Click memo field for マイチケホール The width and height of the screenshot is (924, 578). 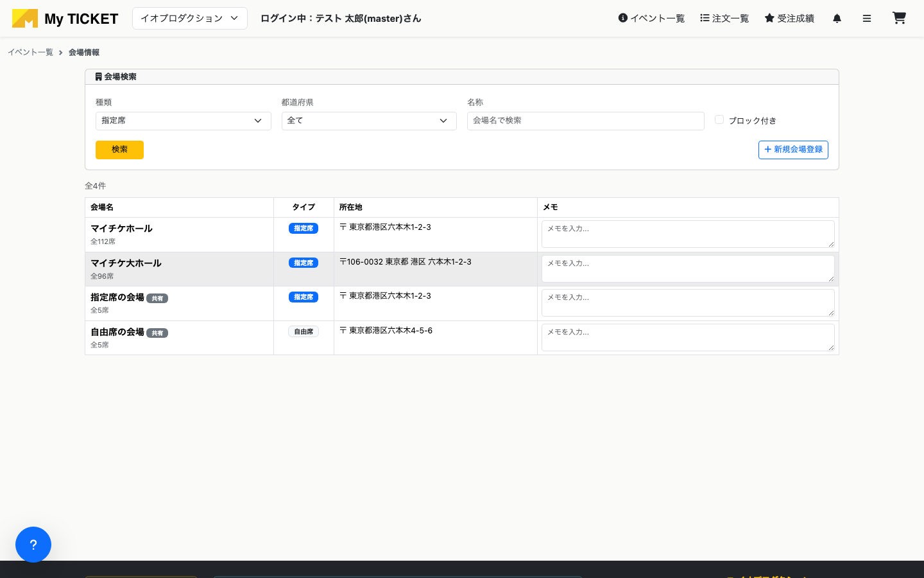point(688,234)
